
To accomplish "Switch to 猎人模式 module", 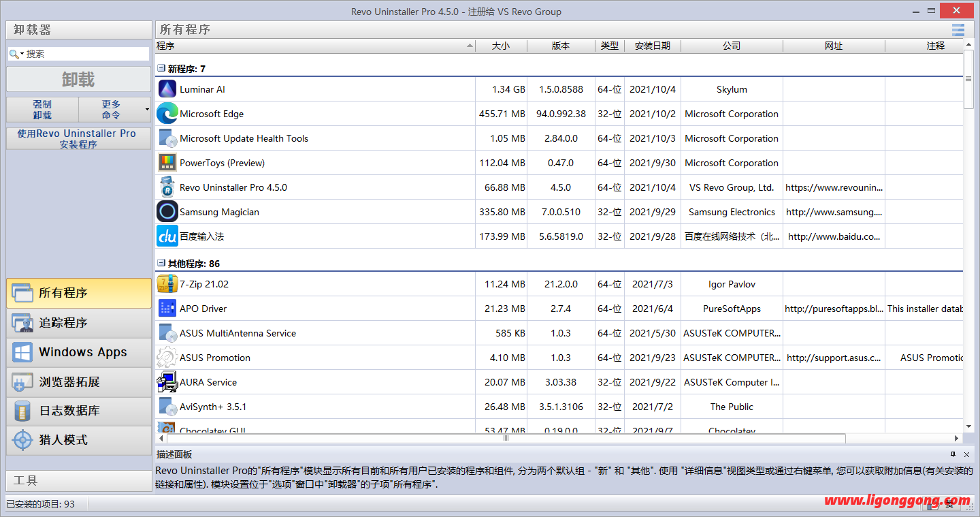I will 79,440.
